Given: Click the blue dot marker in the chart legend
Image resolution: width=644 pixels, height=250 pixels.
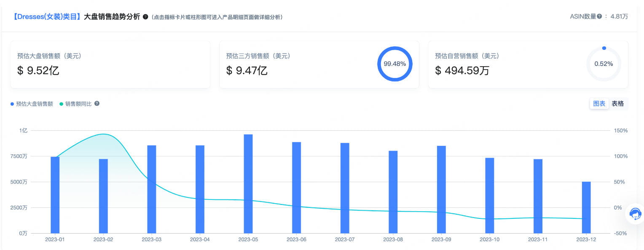Looking at the screenshot, I should point(11,103).
